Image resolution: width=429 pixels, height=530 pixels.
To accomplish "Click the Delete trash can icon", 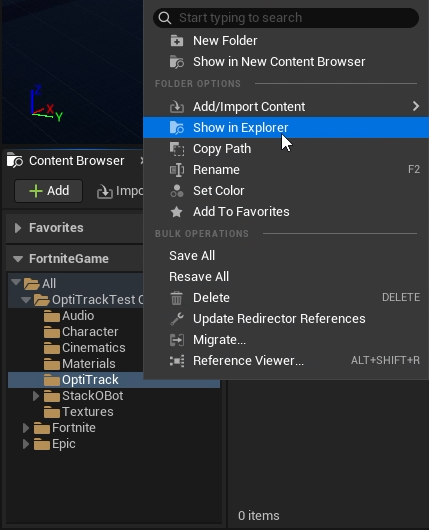I will pos(176,298).
